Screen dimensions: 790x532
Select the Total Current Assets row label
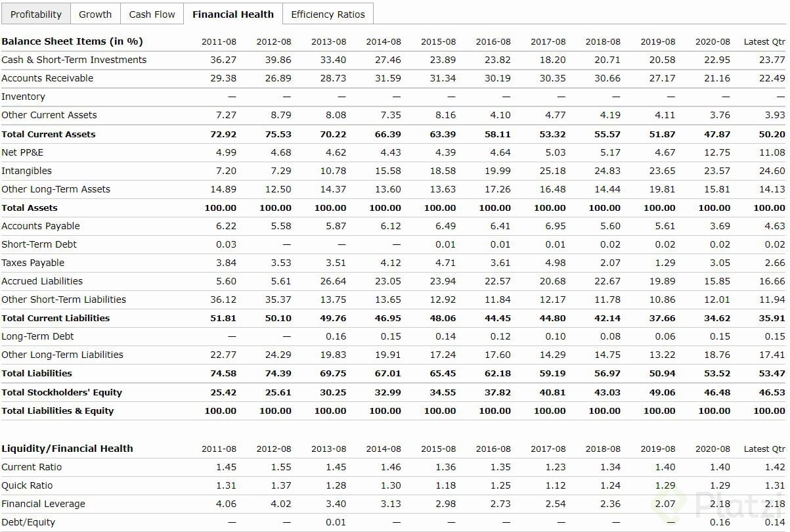tap(49, 134)
